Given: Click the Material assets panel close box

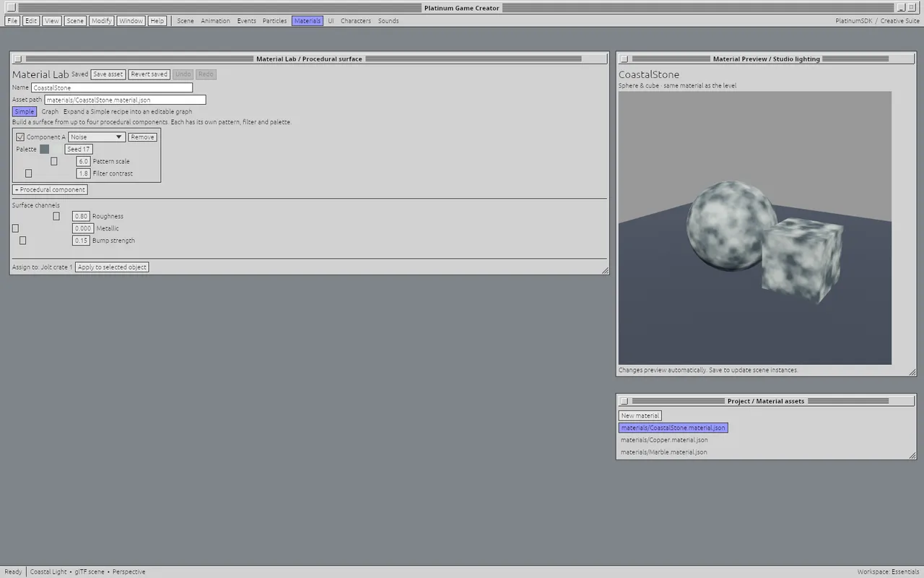Looking at the screenshot, I should tap(624, 401).
